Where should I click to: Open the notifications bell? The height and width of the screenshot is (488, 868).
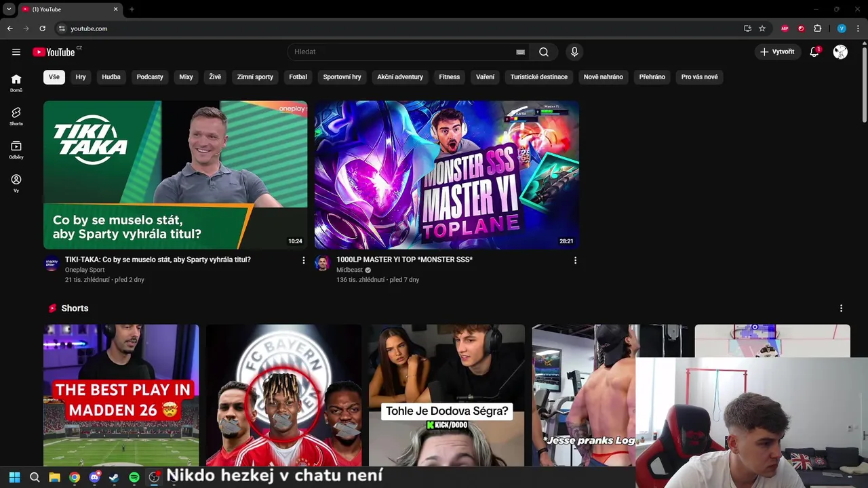point(814,52)
